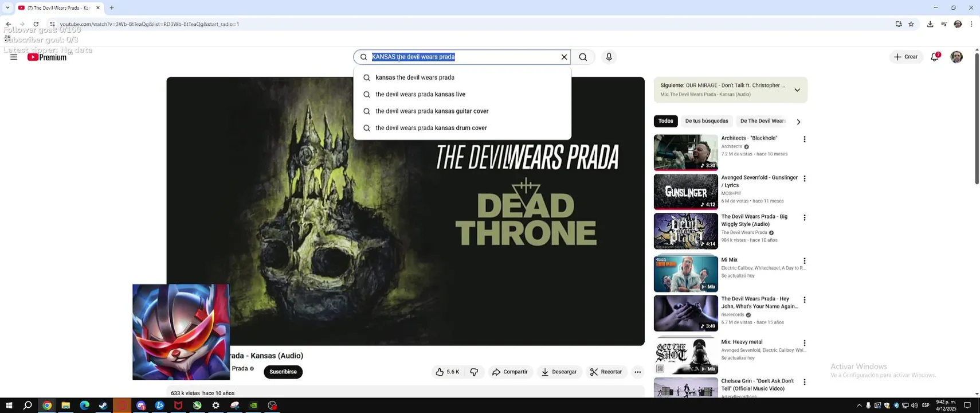The width and height of the screenshot is (980, 413).
Task: Open the Mi Mix playlist thumbnail
Action: (685, 274)
